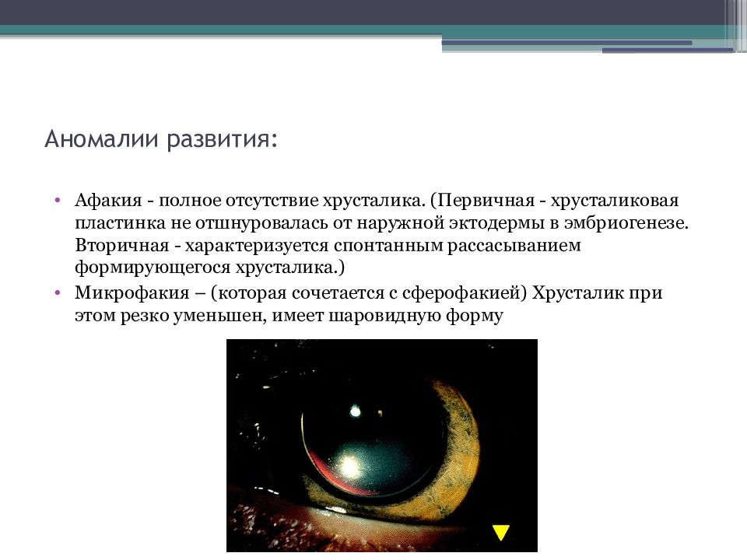Click the word "эмбриогенезе."

pyautogui.click(x=626, y=223)
